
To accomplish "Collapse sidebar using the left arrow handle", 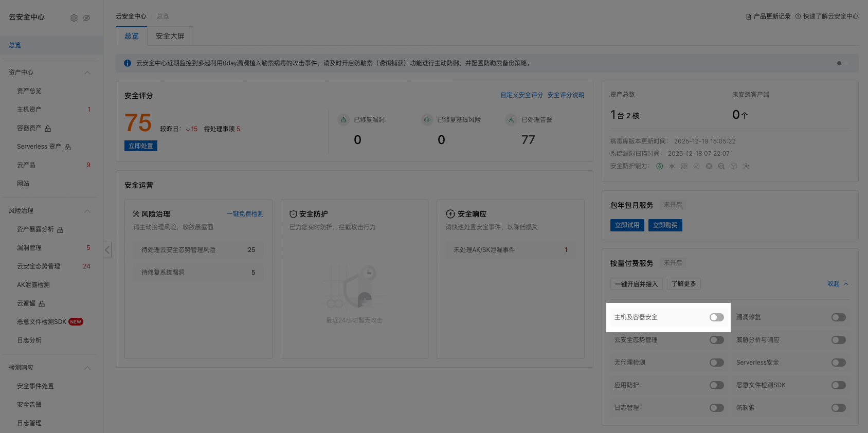I will tap(107, 250).
